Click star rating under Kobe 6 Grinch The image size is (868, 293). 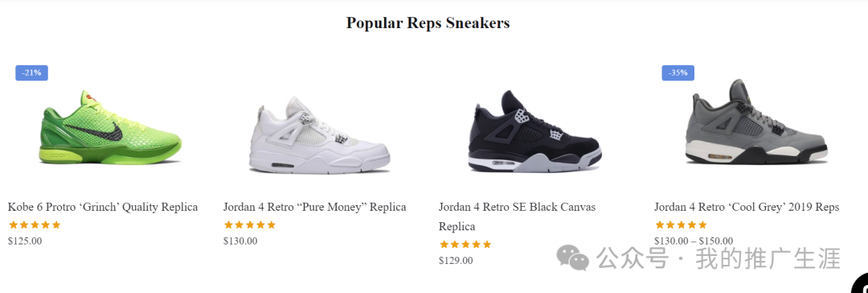(x=35, y=225)
